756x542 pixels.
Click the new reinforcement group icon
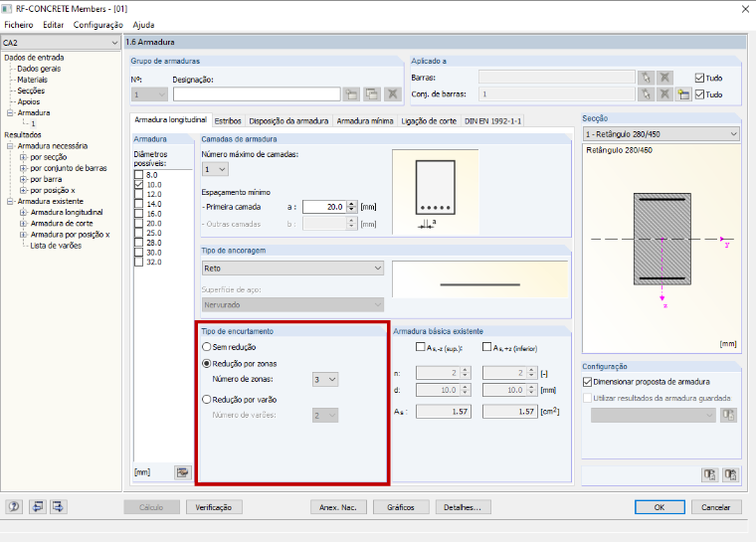351,94
